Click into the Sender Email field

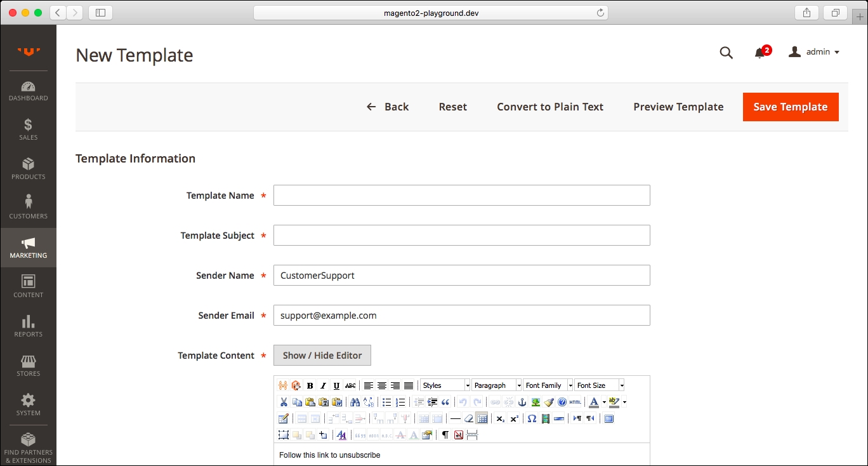(x=462, y=316)
